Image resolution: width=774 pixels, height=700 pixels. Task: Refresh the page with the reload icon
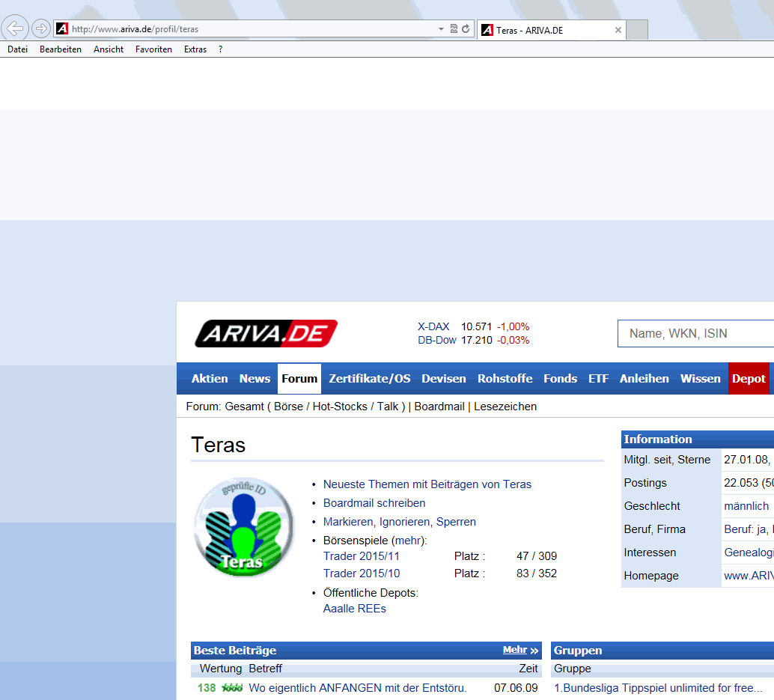466,28
